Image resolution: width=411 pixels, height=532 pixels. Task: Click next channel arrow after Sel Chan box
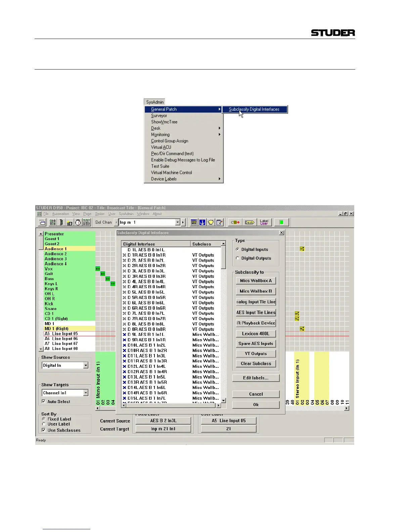point(183,222)
